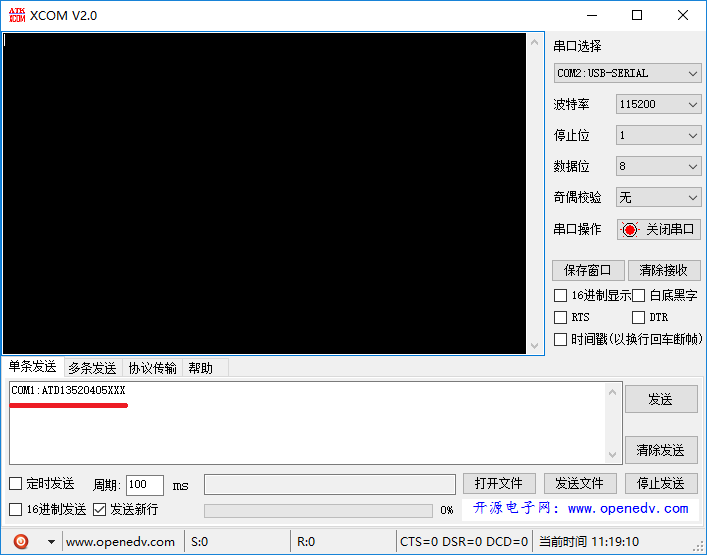Enable the RTS checkbox

(x=560, y=317)
